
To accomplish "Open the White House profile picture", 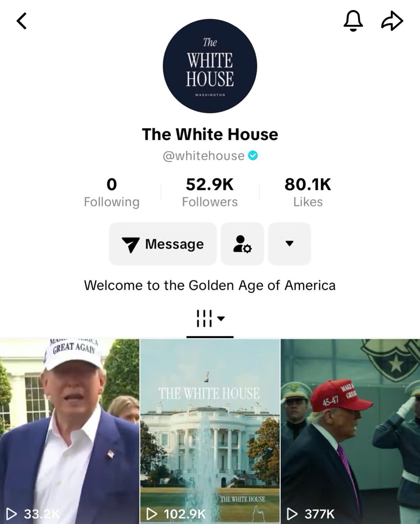I will 210,66.
